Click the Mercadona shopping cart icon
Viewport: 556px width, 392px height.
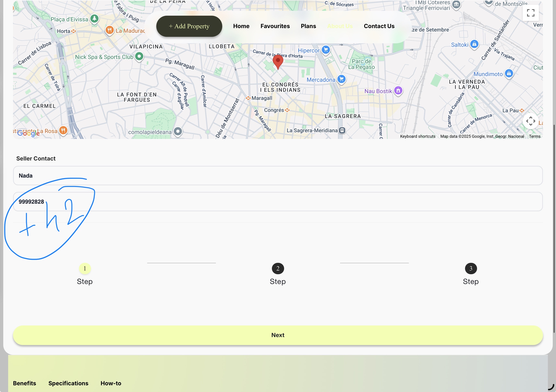(x=341, y=79)
